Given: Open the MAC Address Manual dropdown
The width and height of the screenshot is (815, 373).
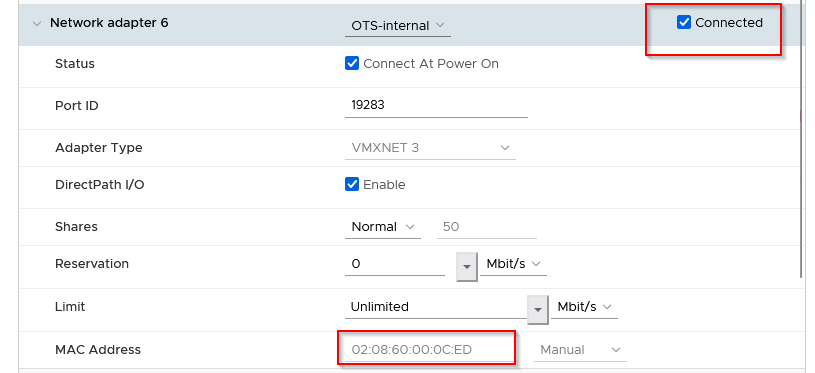Looking at the screenshot, I should point(580,350).
